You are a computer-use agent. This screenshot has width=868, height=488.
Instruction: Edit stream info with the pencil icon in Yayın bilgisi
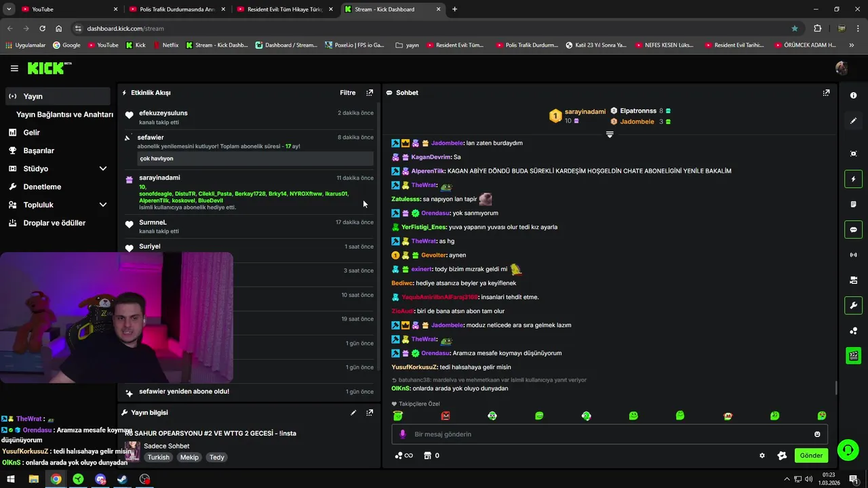coord(353,412)
